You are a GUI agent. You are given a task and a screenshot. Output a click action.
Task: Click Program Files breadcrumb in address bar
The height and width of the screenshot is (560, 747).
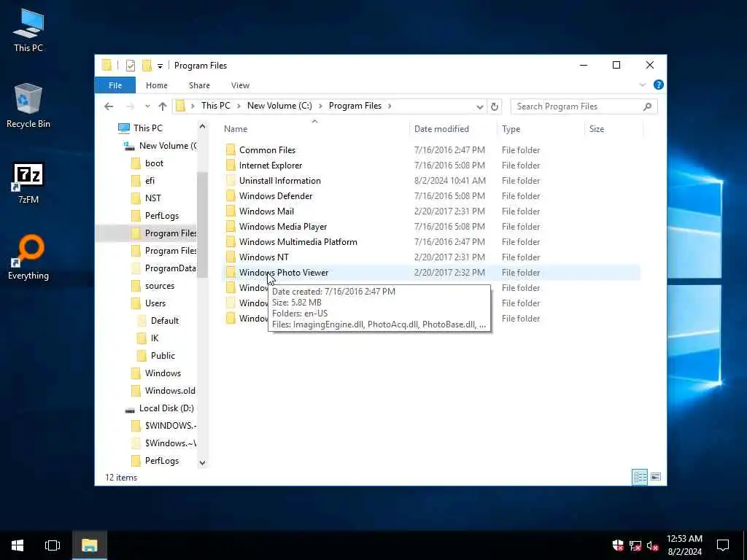355,106
